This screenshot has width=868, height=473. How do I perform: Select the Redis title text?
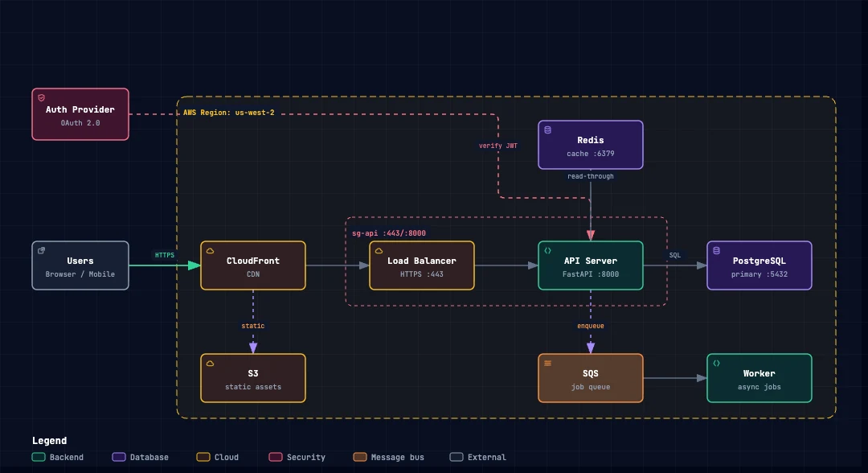pos(591,140)
